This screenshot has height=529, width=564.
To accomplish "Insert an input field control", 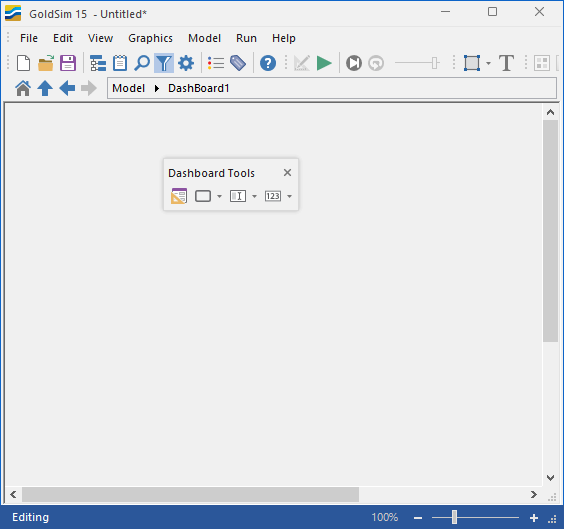I will pos(238,196).
